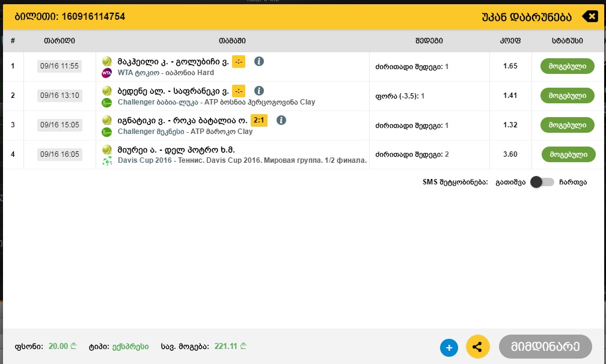
Task: Click the ჩართვა label
Action: [x=573, y=182]
